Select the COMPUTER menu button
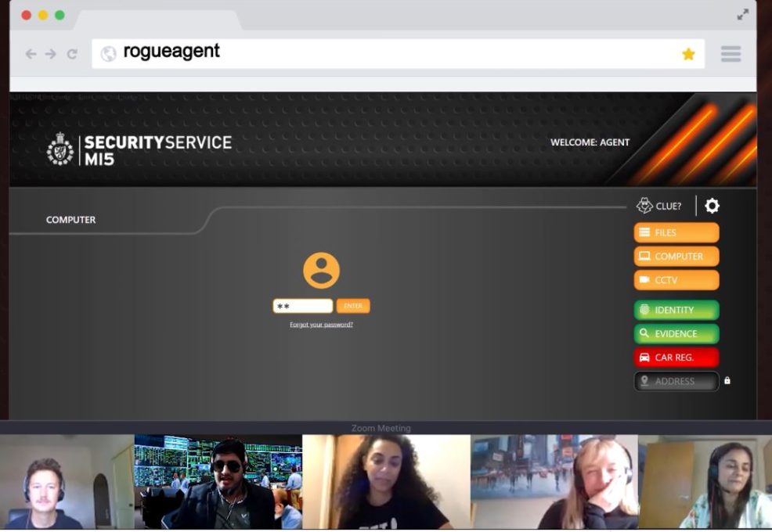Viewport: 772px width, 532px height. coord(676,257)
